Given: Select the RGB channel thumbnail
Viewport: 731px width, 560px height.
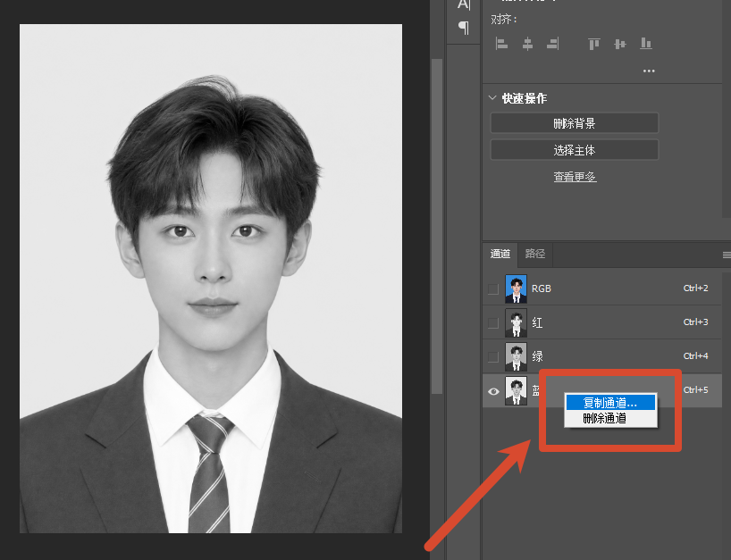Looking at the screenshot, I should pos(517,288).
